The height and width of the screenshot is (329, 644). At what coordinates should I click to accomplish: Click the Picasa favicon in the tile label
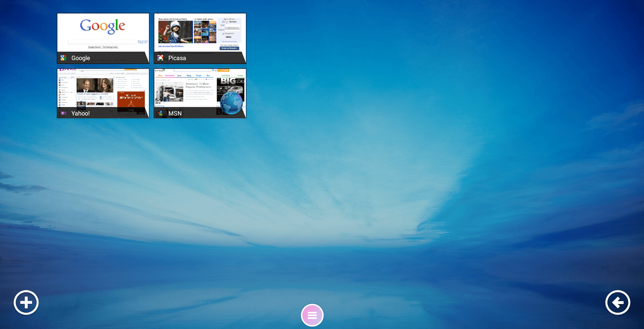pyautogui.click(x=160, y=58)
